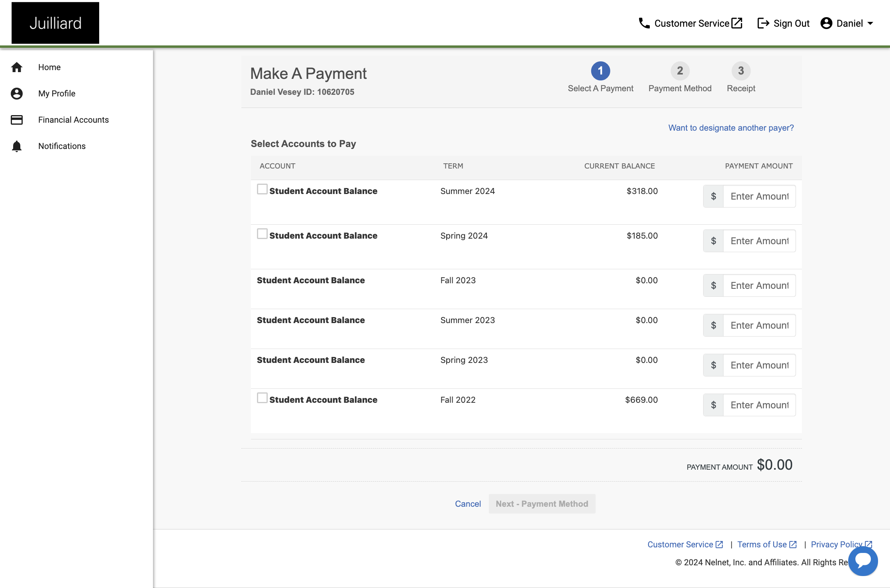
Task: Check the Spring 2024 Student Account Balance checkbox
Action: pos(262,233)
